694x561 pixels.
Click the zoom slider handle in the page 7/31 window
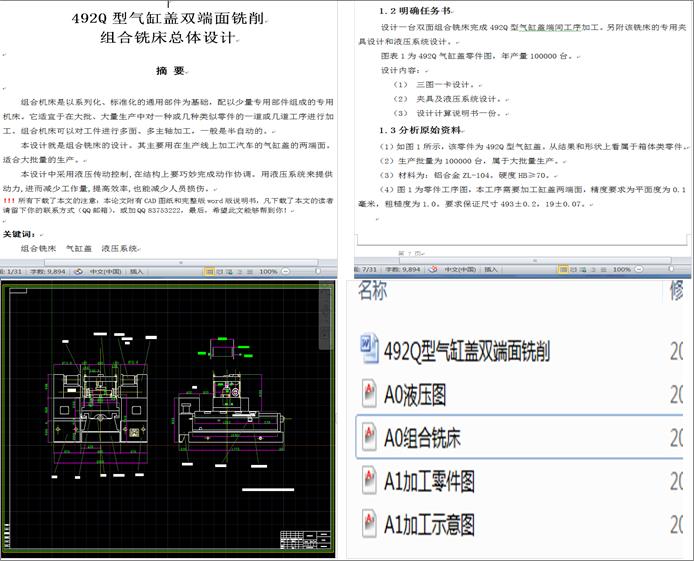671,269
